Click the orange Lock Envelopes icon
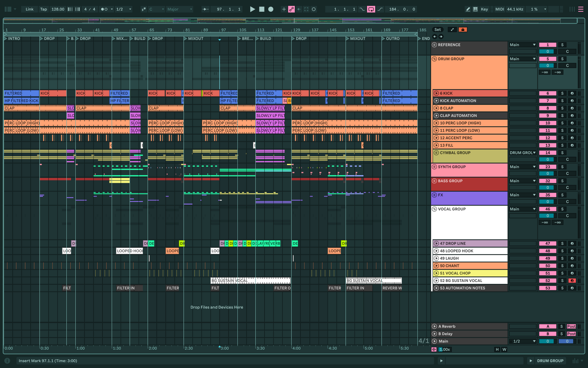The image size is (588, 368). click(x=463, y=29)
